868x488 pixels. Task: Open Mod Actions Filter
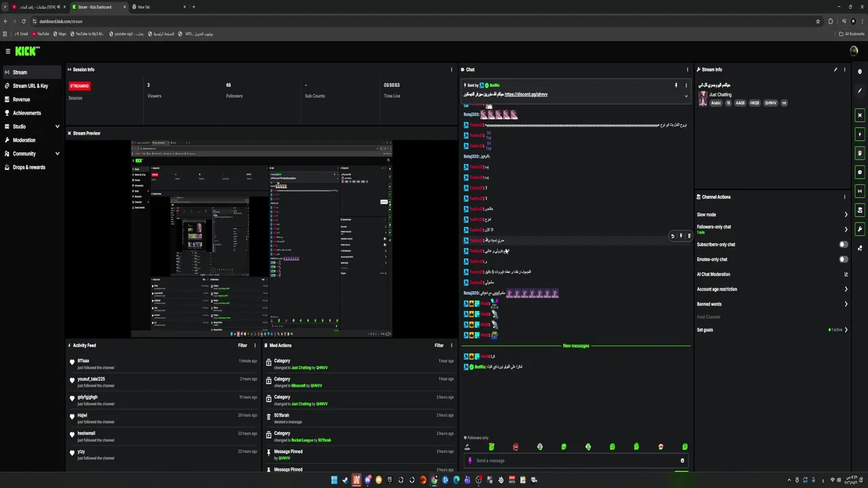point(439,345)
